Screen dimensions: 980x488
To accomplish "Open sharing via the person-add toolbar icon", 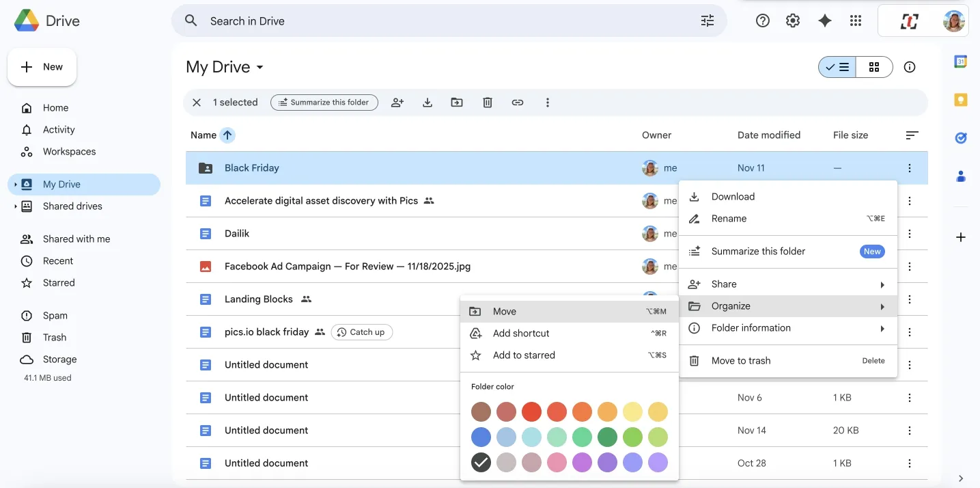I will (397, 102).
